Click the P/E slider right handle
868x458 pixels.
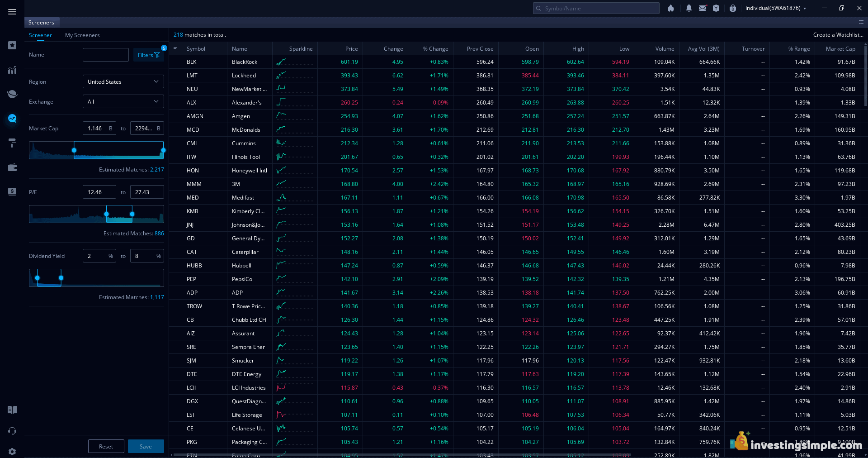pos(132,214)
